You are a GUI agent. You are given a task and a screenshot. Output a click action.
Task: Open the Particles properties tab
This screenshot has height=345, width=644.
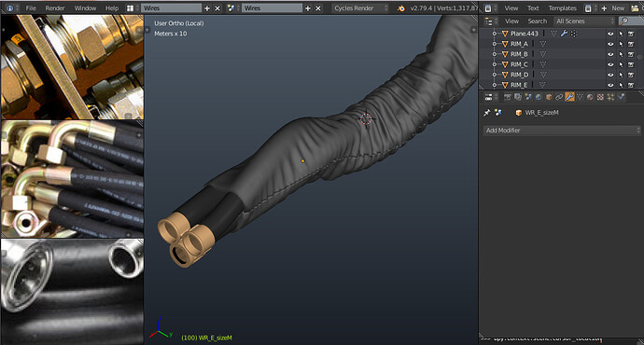[610, 97]
